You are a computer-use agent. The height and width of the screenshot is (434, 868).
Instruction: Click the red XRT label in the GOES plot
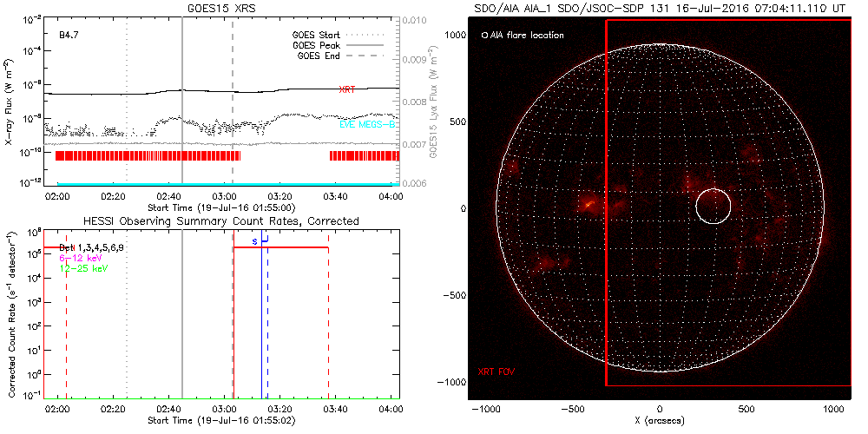[346, 90]
